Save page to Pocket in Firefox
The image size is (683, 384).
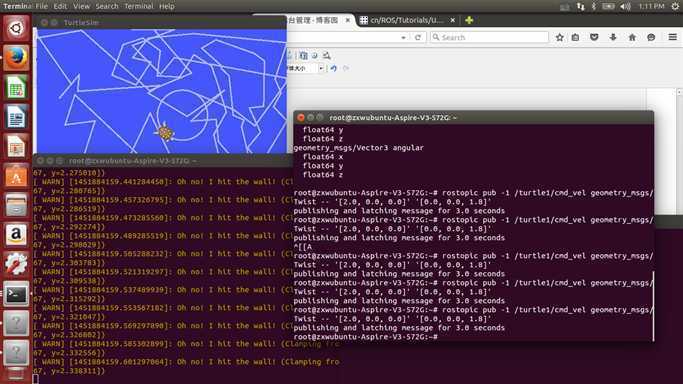[x=594, y=37]
